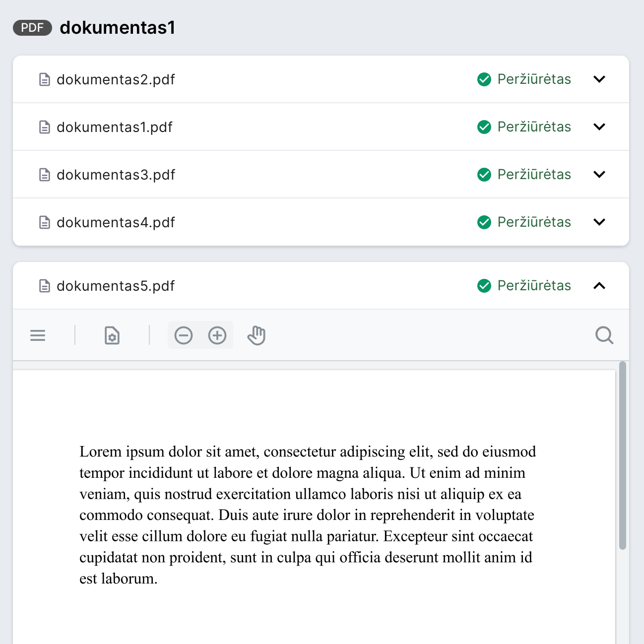Collapse the dokumentas5.pdf viewer chevron
This screenshot has height=644, width=644.
[x=599, y=286]
